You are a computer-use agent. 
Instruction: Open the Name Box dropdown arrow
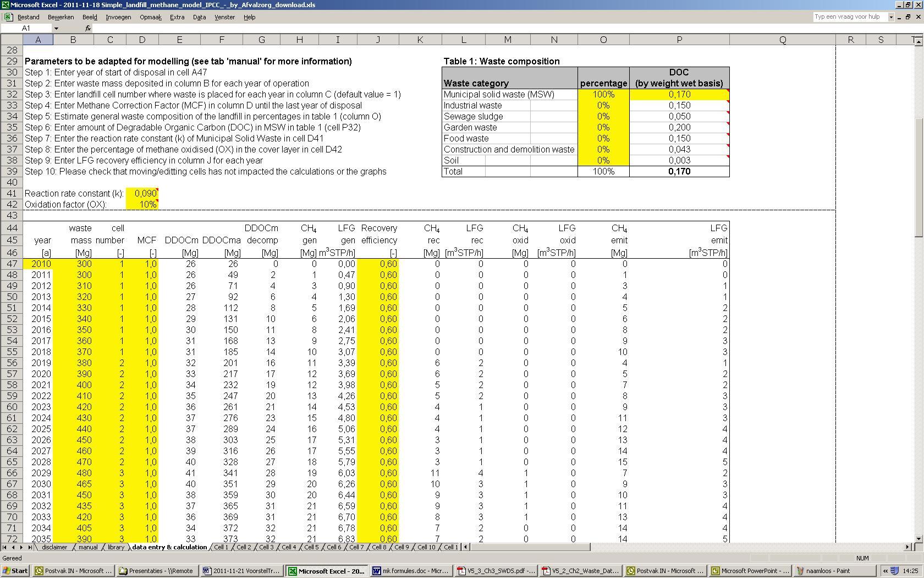tap(56, 28)
